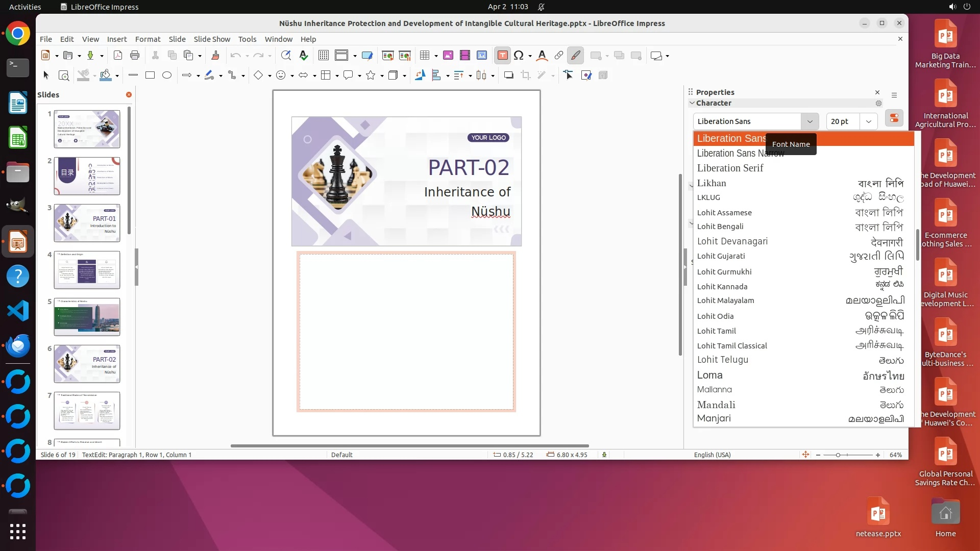Open the Format menu

148,39
